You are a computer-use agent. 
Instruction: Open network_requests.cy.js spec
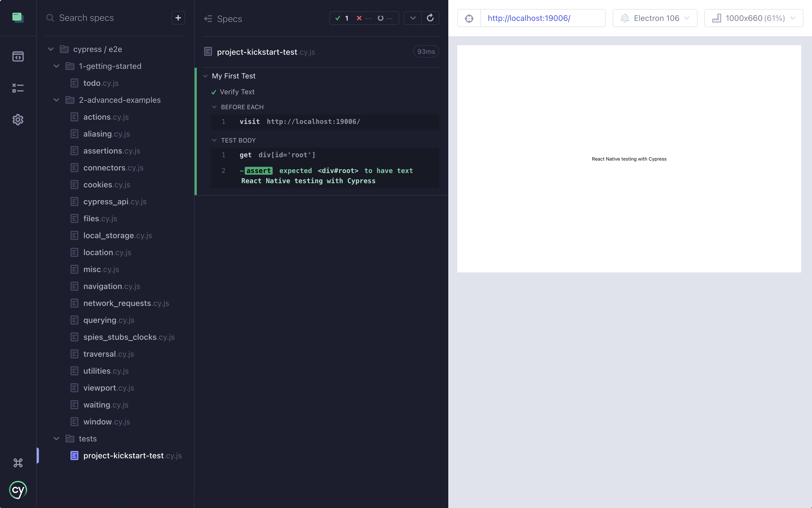126,303
